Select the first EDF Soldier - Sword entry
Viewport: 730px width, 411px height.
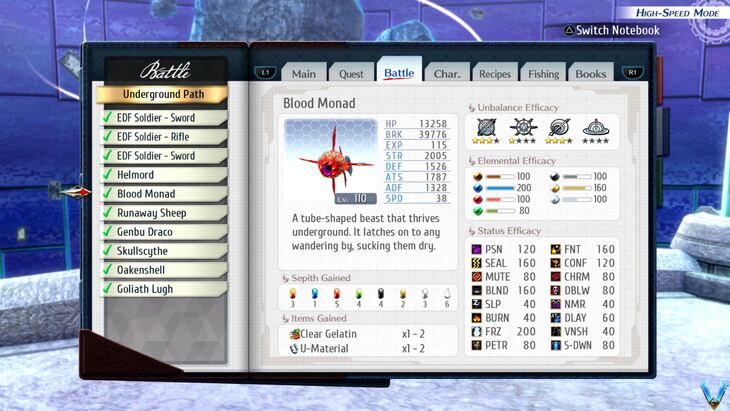(164, 118)
